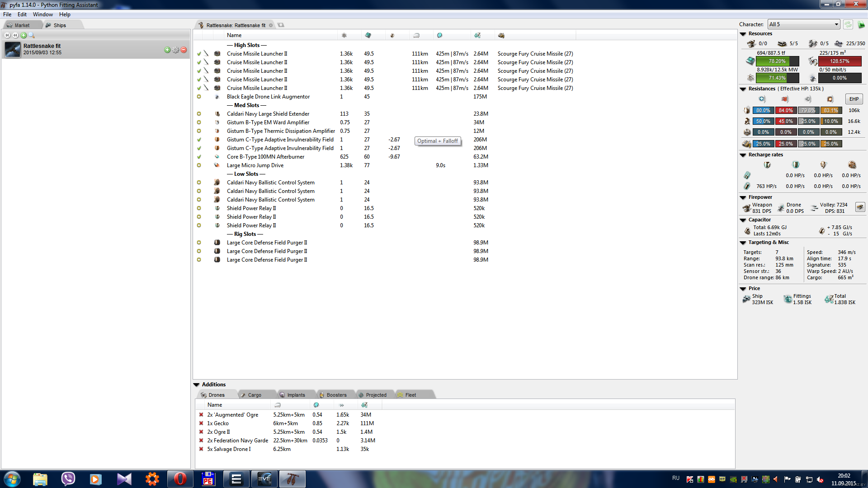This screenshot has width=868, height=488.
Task: Open the Fleet additions tab
Action: (x=410, y=395)
